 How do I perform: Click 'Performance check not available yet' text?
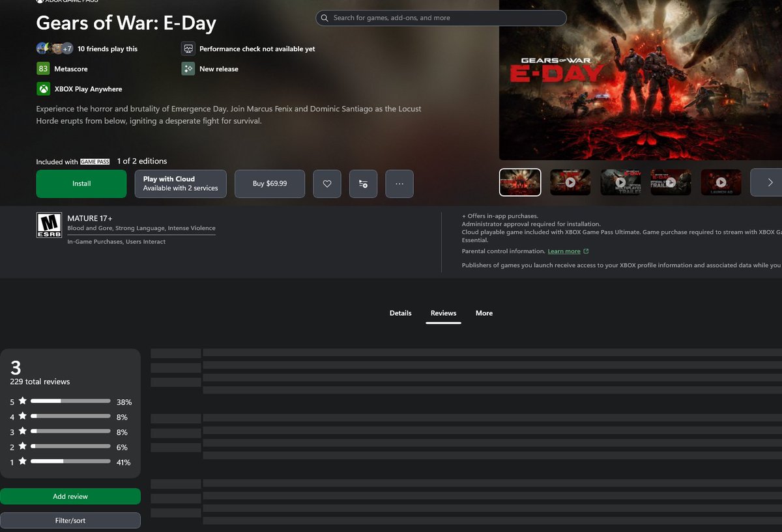pos(257,49)
